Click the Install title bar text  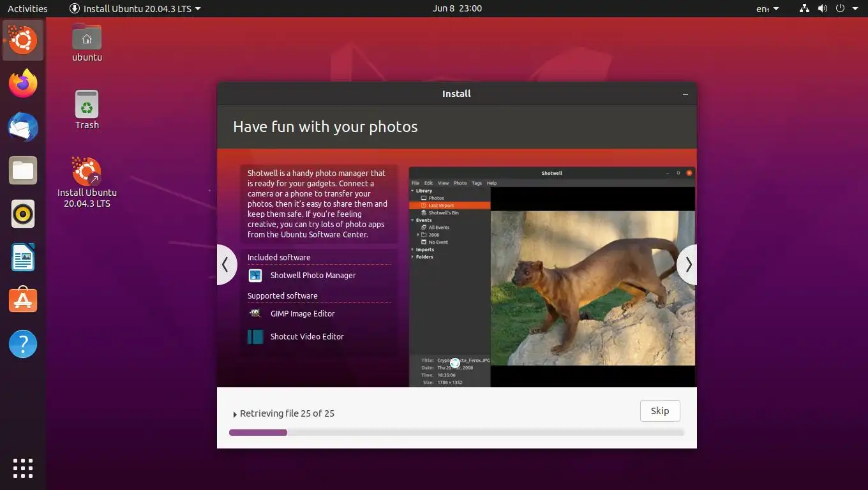tap(456, 94)
